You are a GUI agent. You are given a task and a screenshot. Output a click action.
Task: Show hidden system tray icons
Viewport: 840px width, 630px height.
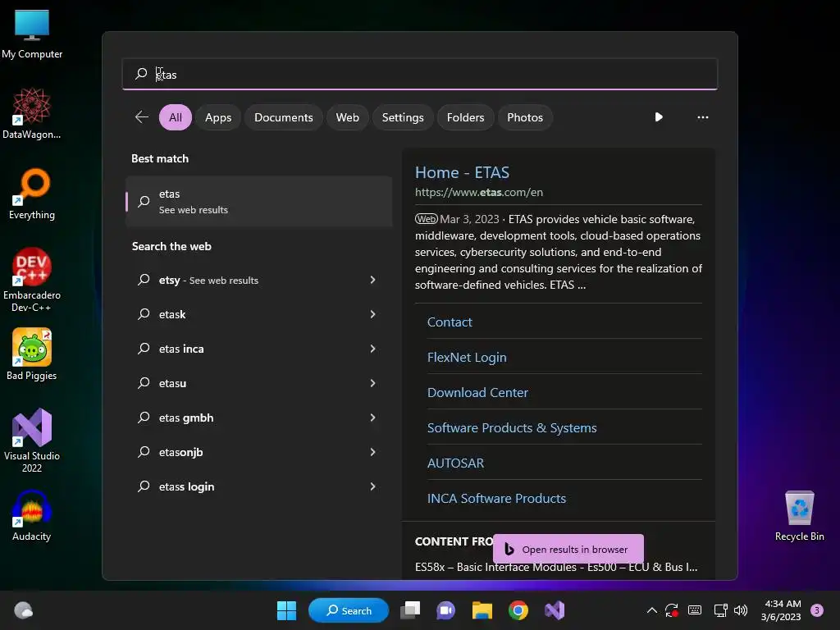coord(652,610)
